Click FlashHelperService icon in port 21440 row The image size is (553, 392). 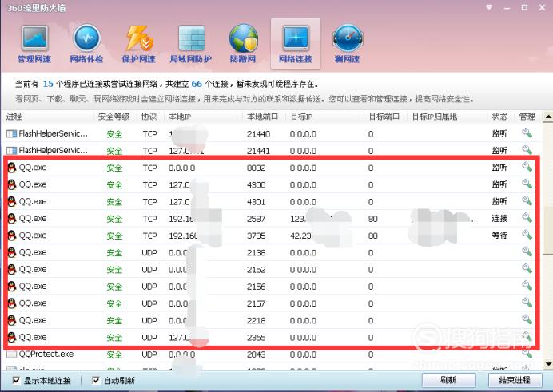(12, 134)
